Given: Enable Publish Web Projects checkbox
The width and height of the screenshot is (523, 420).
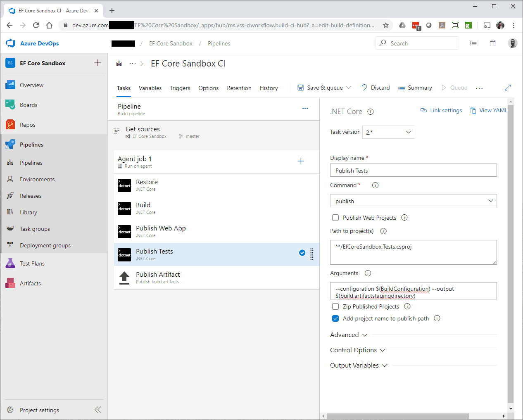Looking at the screenshot, I should (x=335, y=218).
